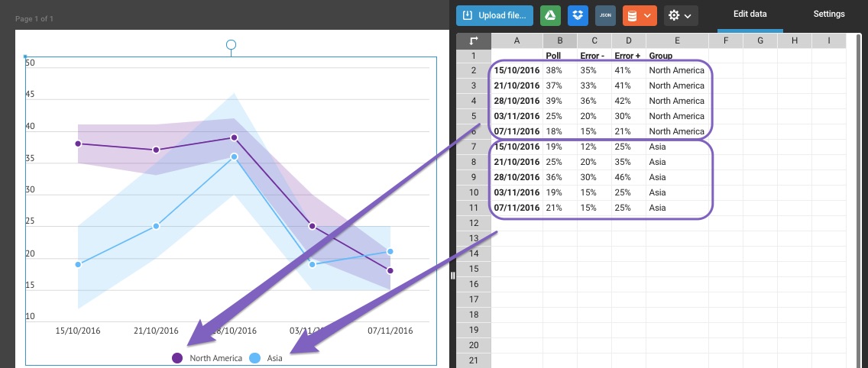The height and width of the screenshot is (368, 868).
Task: Click the transpose arrow icon in grid corner
Action: (474, 40)
